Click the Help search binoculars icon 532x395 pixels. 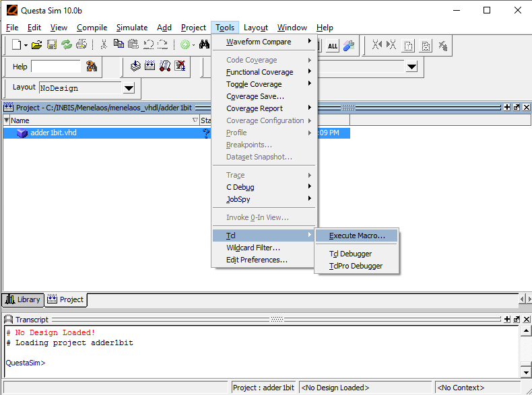(x=92, y=66)
